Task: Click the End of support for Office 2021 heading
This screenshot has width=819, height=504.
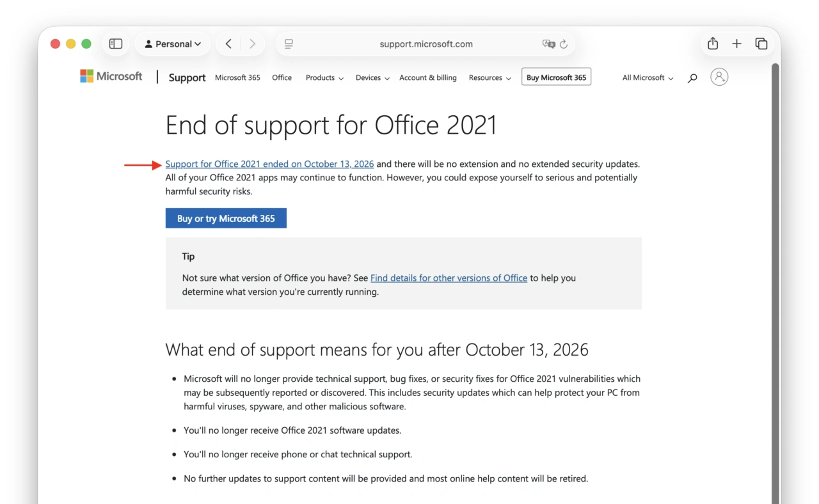Action: point(331,125)
